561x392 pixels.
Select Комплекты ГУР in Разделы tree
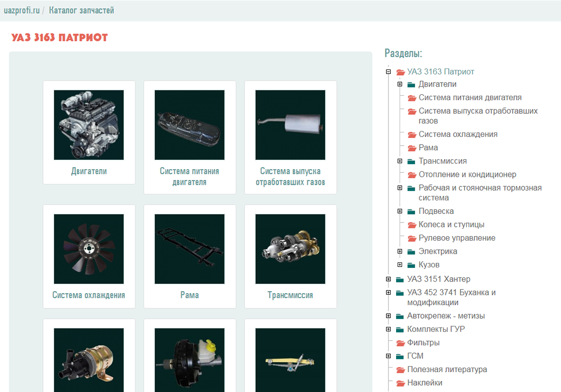coord(436,329)
